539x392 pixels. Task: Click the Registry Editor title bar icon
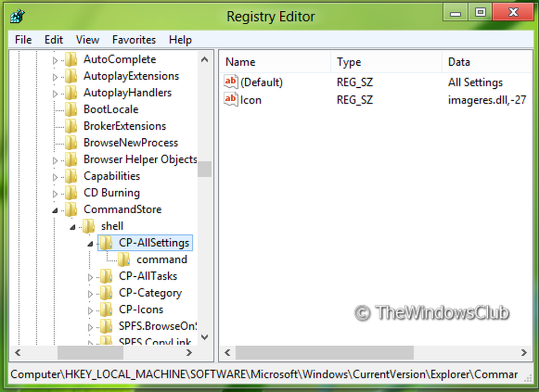pyautogui.click(x=18, y=16)
